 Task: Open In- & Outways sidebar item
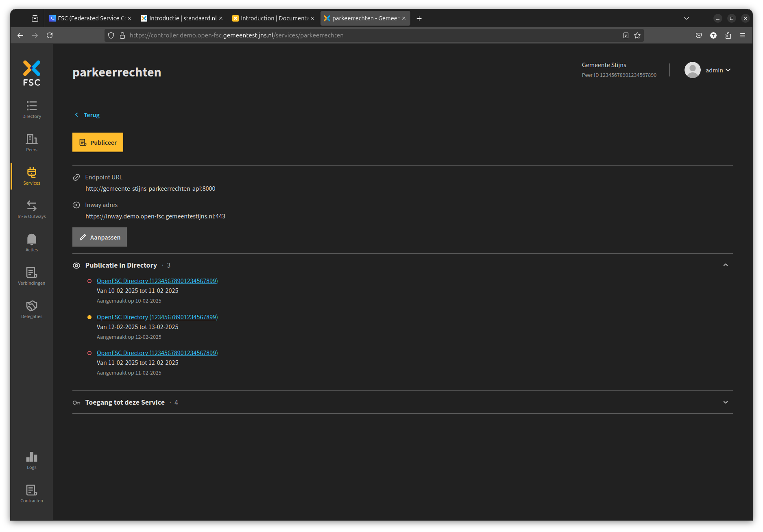(x=31, y=209)
